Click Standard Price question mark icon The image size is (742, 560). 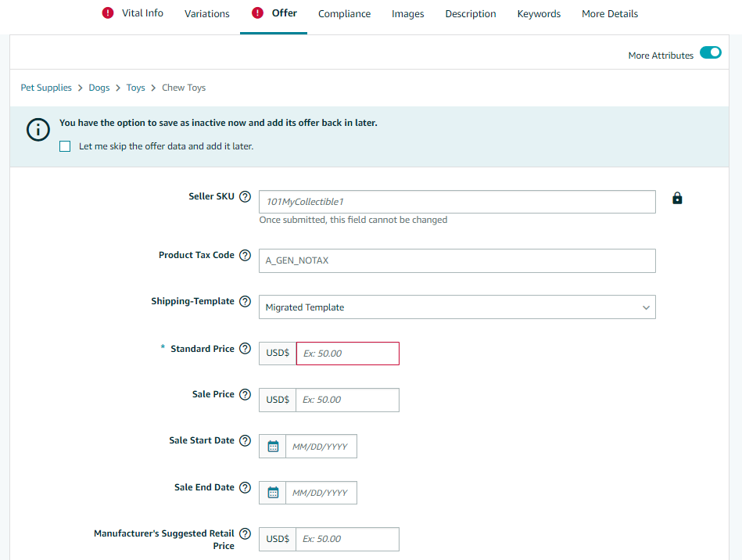[246, 349]
